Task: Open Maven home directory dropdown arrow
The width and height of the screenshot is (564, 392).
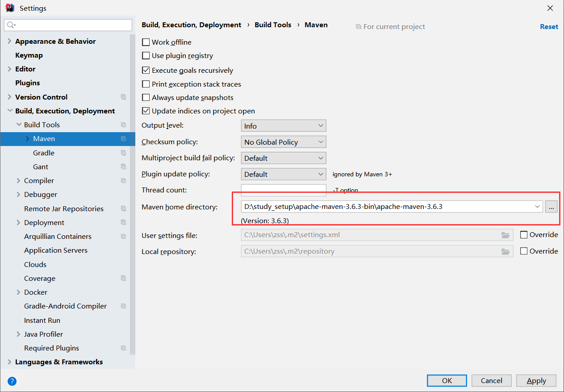Action: point(537,206)
